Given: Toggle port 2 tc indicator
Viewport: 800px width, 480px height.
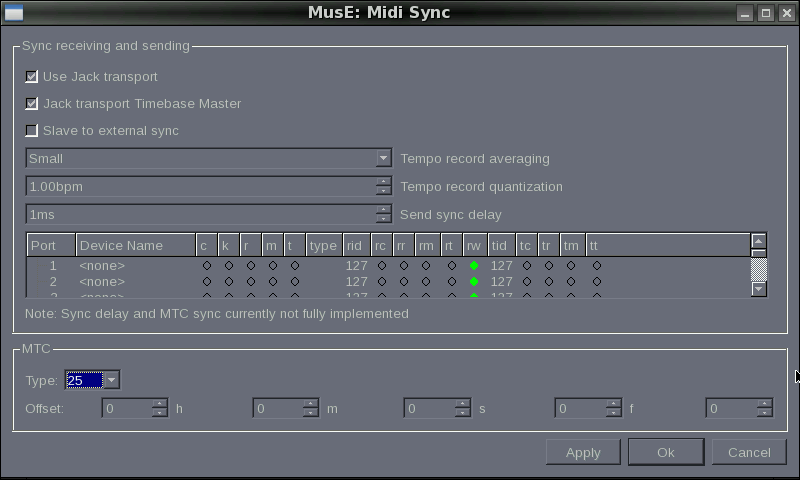Looking at the screenshot, I should pyautogui.click(x=527, y=281).
